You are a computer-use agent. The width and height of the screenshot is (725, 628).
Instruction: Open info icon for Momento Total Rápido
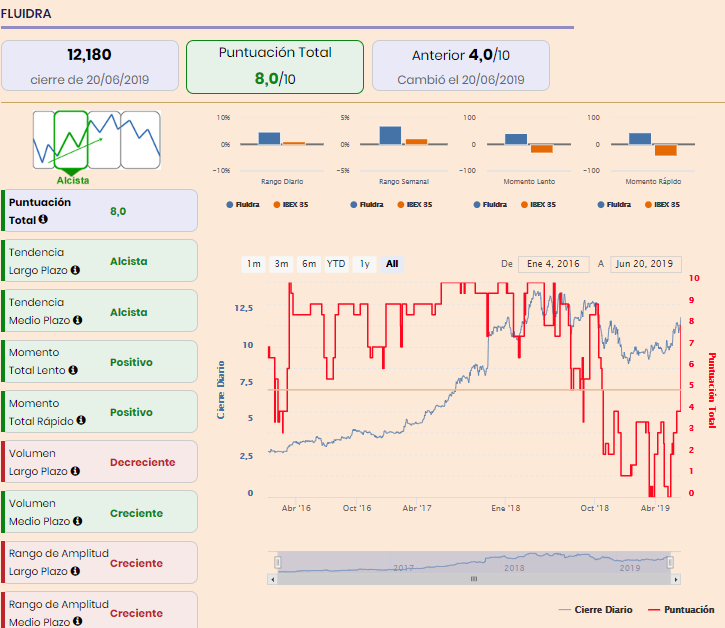coord(81,420)
